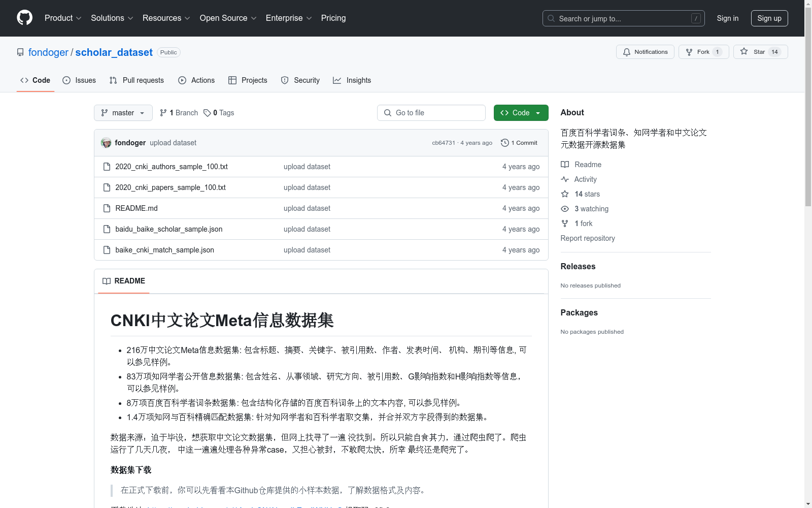Image resolution: width=812 pixels, height=508 pixels.
Task: Open the Packages heading link
Action: 579,312
